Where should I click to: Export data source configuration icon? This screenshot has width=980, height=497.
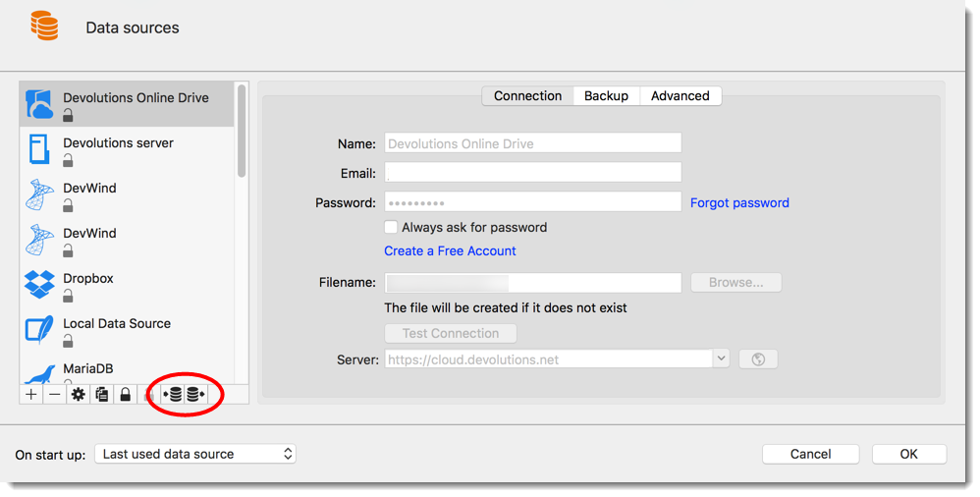click(x=195, y=395)
